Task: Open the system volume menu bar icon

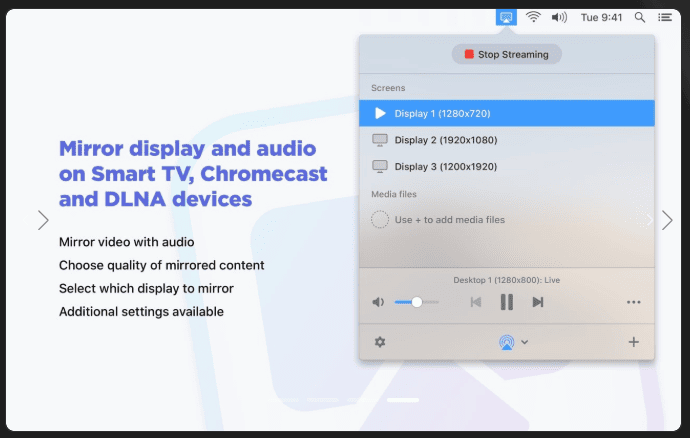Action: (x=559, y=18)
